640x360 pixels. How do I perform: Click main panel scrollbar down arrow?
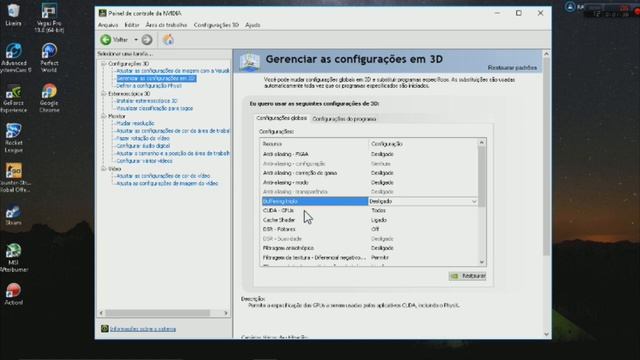(546, 334)
